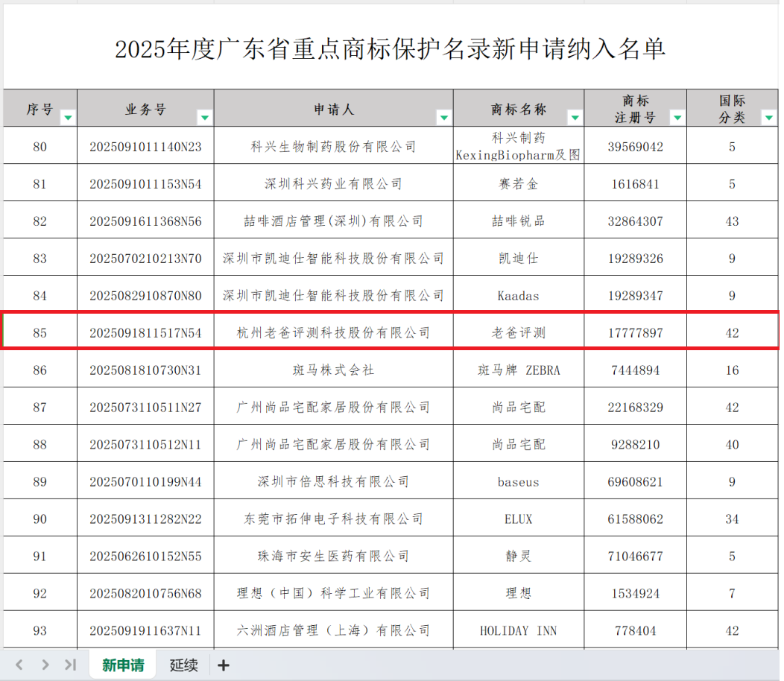Screen dimensions: 784x681
Task: Select trademark cell 老爸评测
Action: pyautogui.click(x=519, y=332)
